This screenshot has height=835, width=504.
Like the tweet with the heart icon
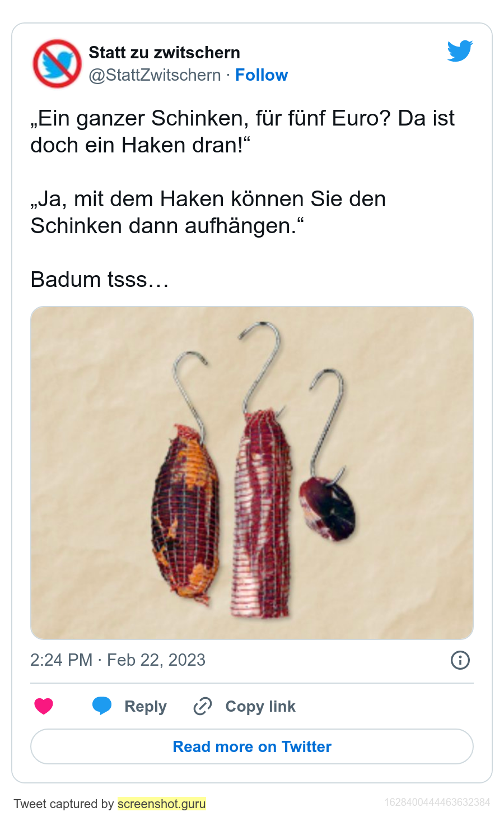(44, 706)
